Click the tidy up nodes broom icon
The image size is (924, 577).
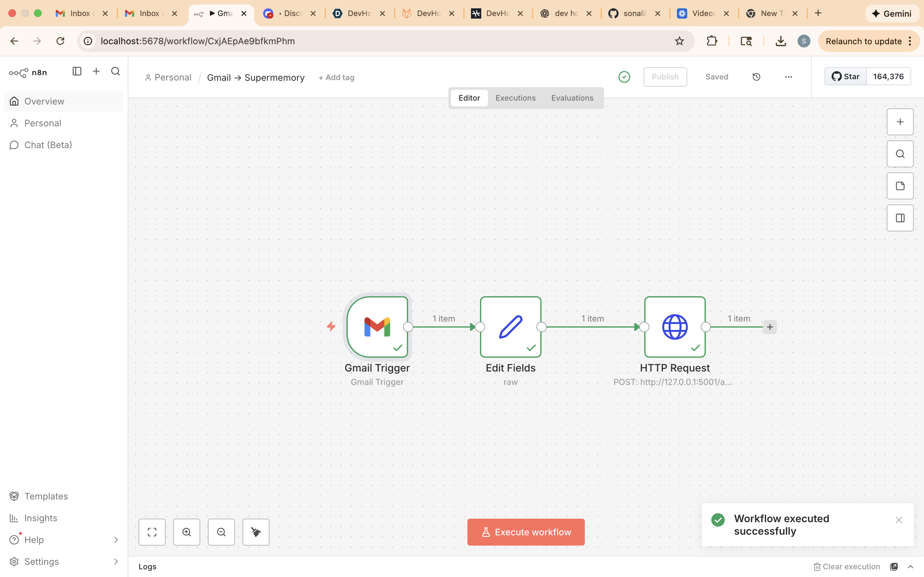point(256,532)
